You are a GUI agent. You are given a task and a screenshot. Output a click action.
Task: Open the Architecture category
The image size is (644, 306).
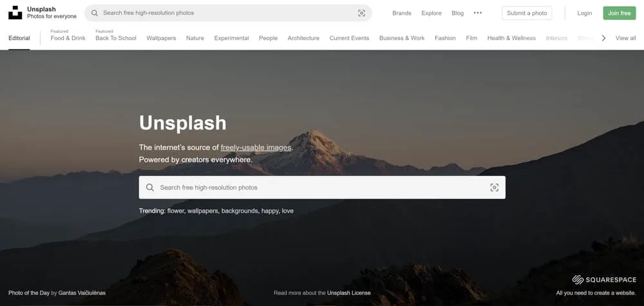pos(303,38)
